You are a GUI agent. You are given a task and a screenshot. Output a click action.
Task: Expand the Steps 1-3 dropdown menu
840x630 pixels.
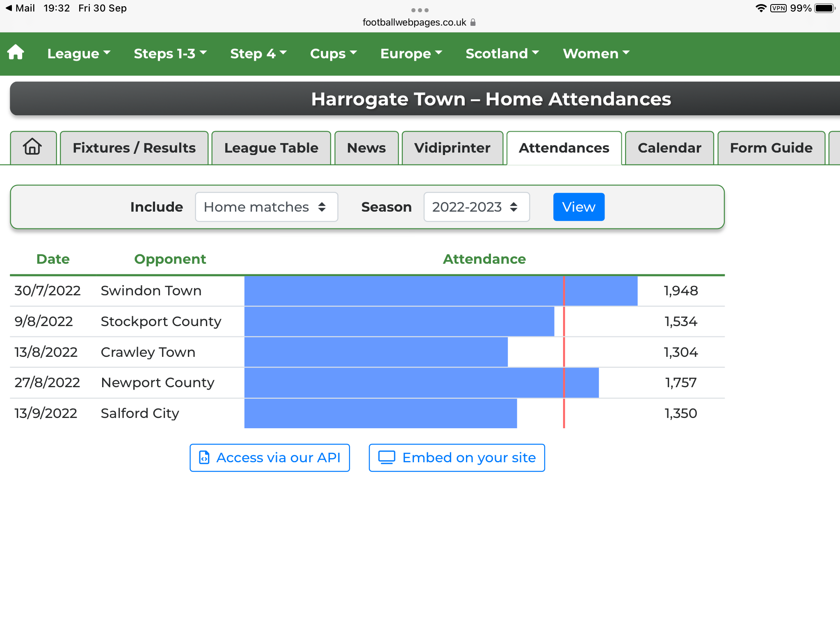[x=170, y=53]
